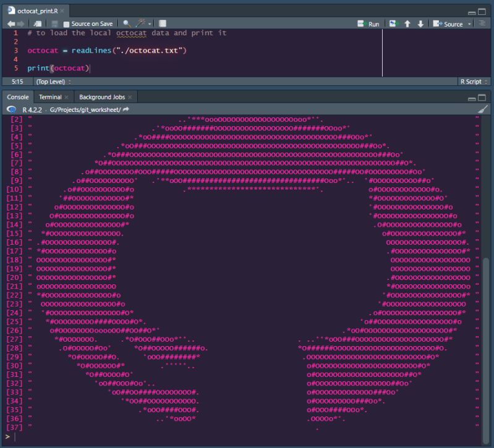
Task: Switch to the Background Jobs tab
Action: (102, 97)
